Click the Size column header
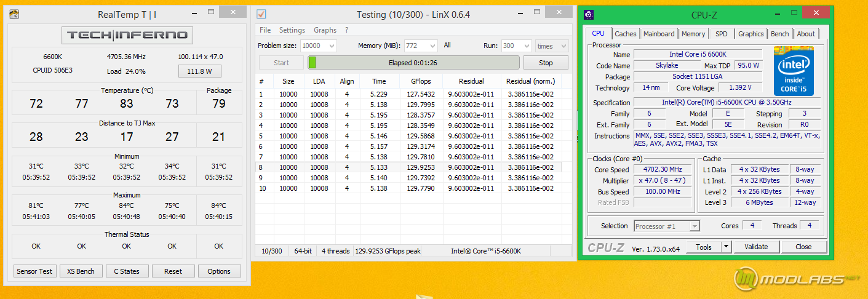This screenshot has height=299, width=868. click(289, 81)
